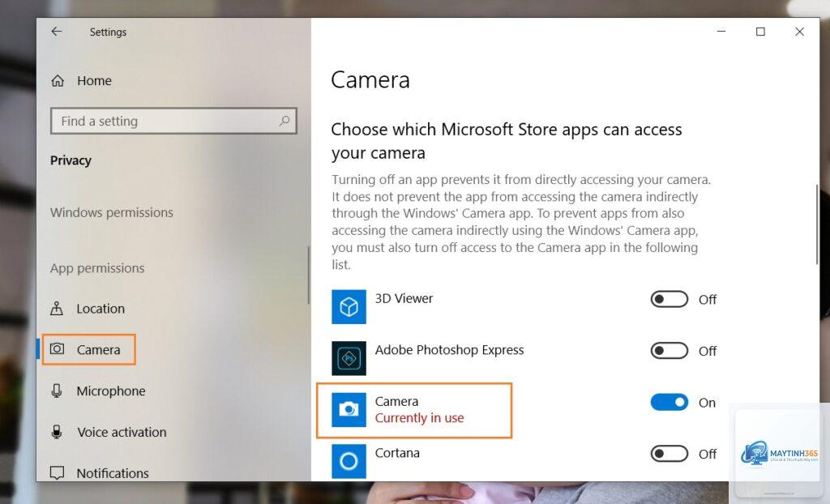Click 'Adobe Photoshop Express' app name

coord(449,350)
